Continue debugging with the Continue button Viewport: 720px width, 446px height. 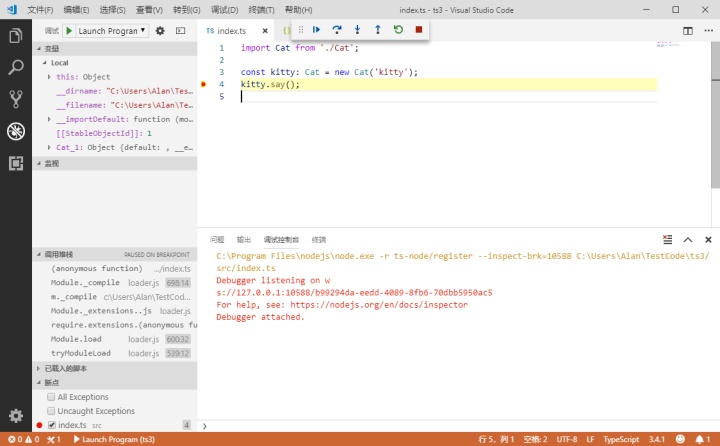point(316,30)
